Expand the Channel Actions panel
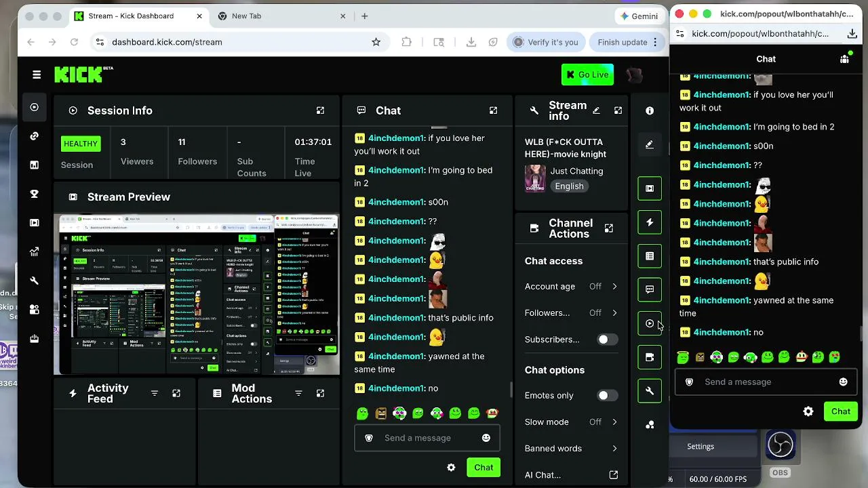Viewport: 868px width, 488px height. click(x=609, y=228)
